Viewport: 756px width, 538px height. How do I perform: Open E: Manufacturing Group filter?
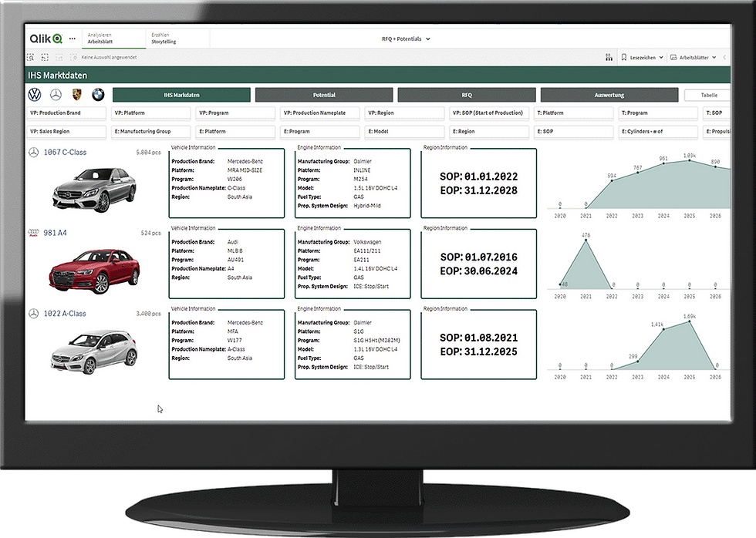(151, 132)
